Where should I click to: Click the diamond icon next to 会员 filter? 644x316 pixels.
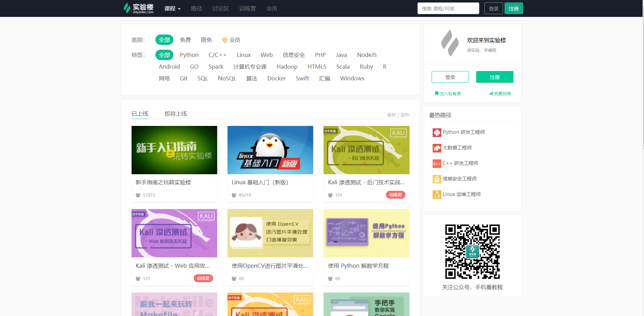click(225, 40)
